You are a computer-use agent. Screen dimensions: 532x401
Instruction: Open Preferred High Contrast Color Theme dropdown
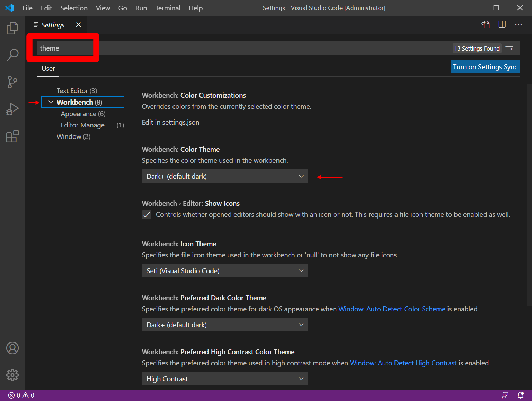click(x=225, y=379)
